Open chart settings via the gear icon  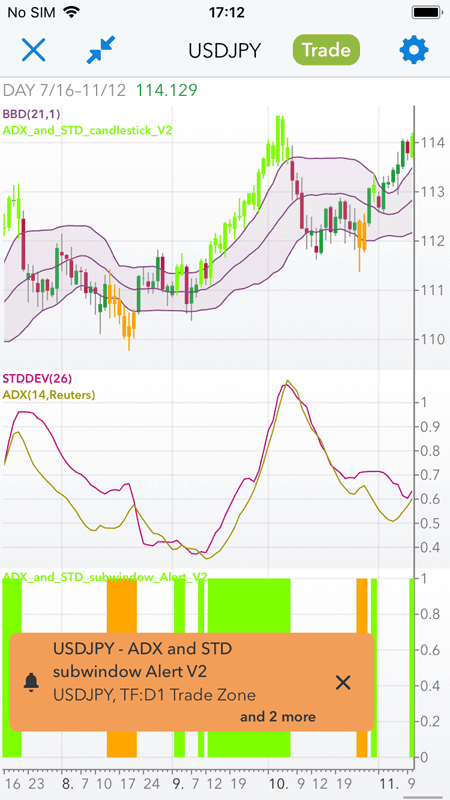[414, 50]
